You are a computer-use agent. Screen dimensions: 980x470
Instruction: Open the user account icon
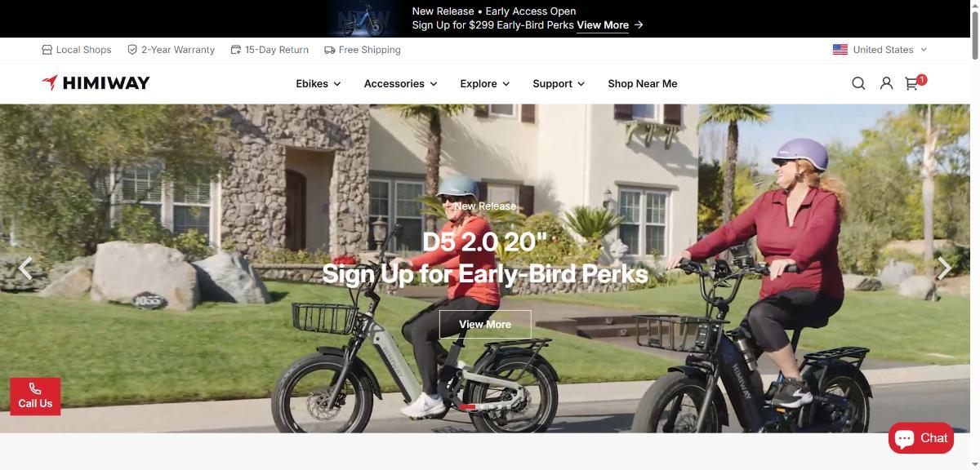886,83
